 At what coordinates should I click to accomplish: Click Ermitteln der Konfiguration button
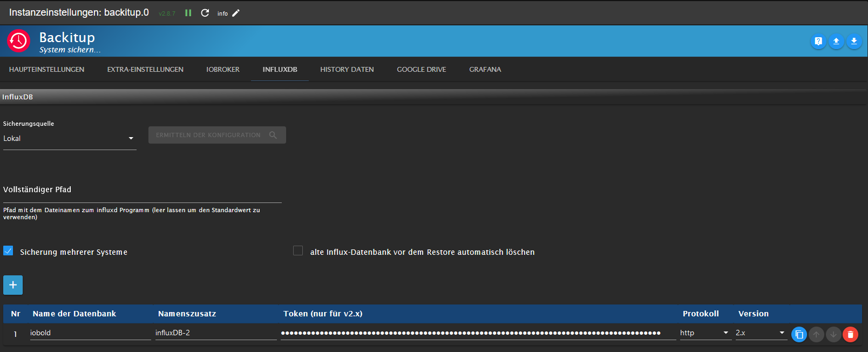point(217,135)
